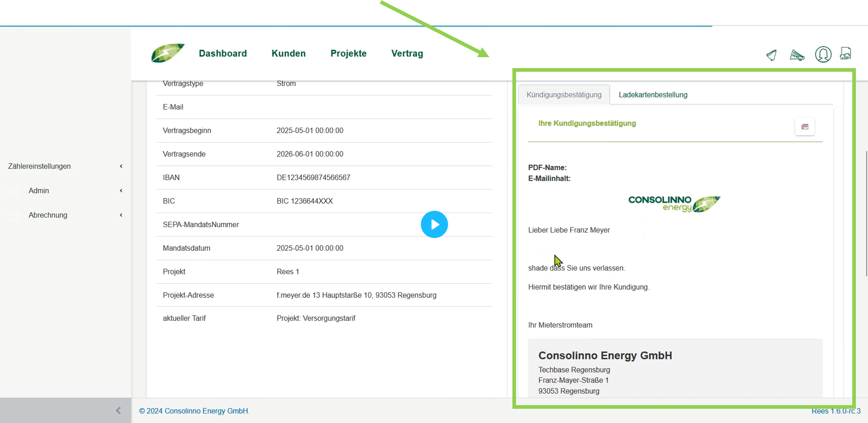Screen dimensions: 868x423
Task: Select the Kündigungsbestätigung tab
Action: pyautogui.click(x=564, y=95)
